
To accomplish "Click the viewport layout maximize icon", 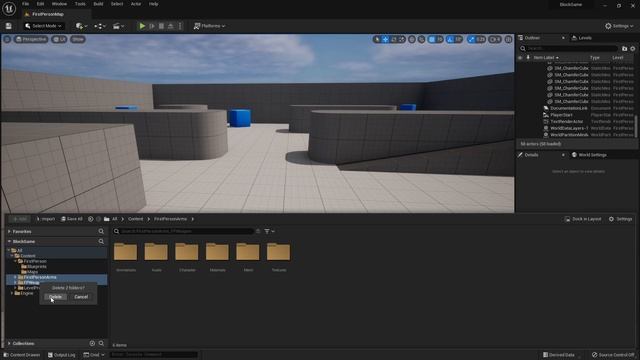I will point(508,39).
